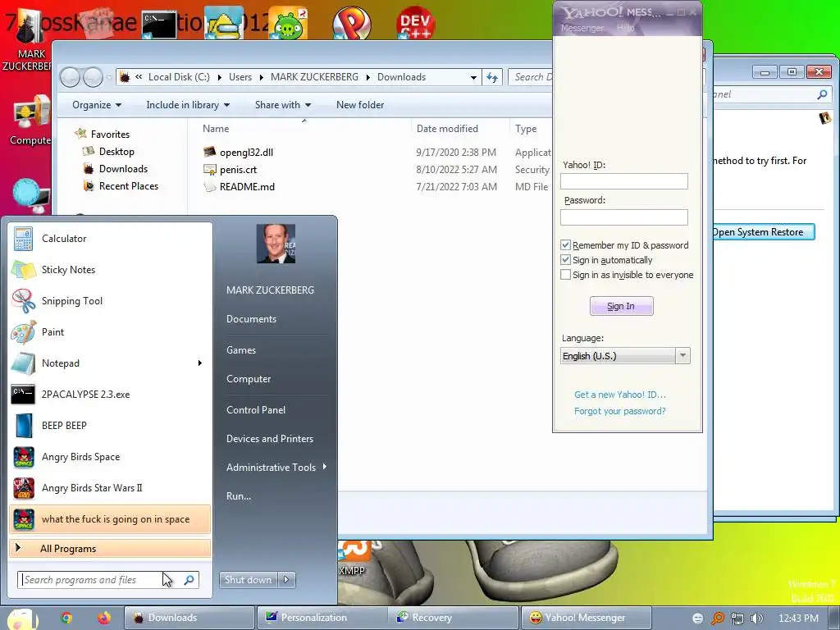Expand the Notepad jump list arrow

point(200,363)
